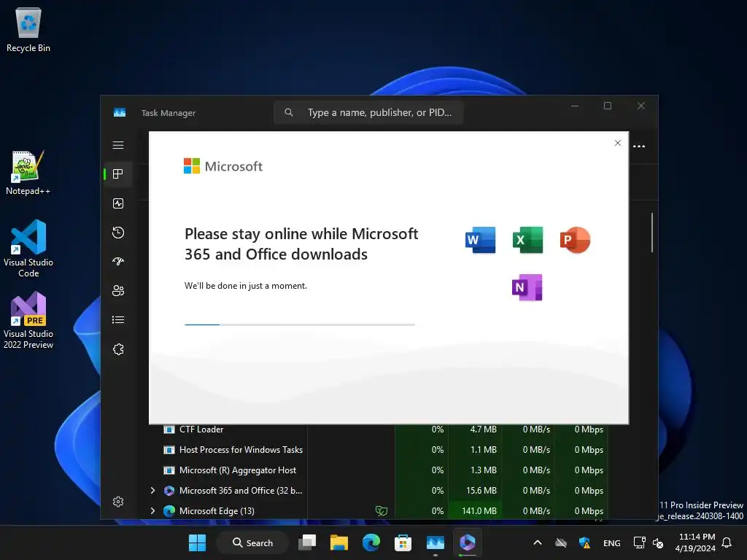747x560 pixels.
Task: Click the Task Manager vertical scrollbar
Action: (x=651, y=233)
